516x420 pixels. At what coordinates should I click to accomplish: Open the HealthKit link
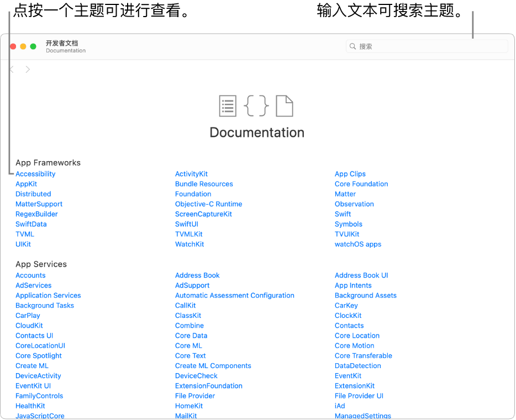click(30, 406)
